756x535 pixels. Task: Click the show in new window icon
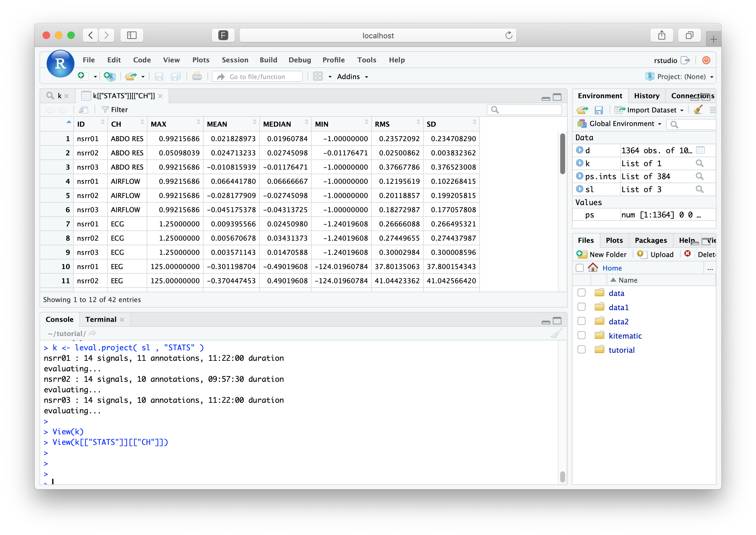point(84,110)
